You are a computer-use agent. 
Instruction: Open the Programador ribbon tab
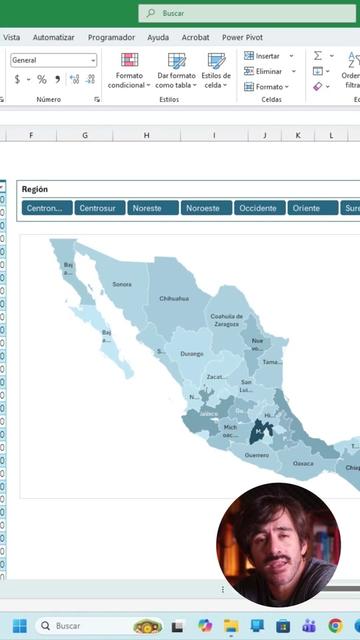(x=111, y=37)
